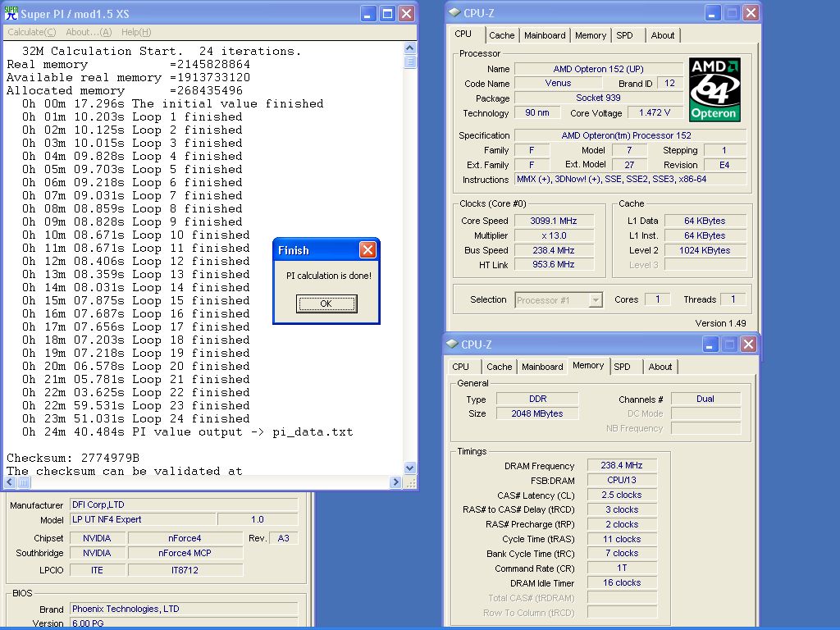Click the Level 2 cache value 1024 KBytes

705,250
